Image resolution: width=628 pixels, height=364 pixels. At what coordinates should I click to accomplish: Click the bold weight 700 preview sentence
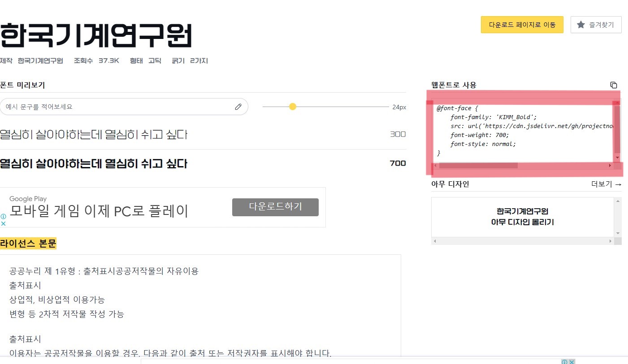click(94, 163)
